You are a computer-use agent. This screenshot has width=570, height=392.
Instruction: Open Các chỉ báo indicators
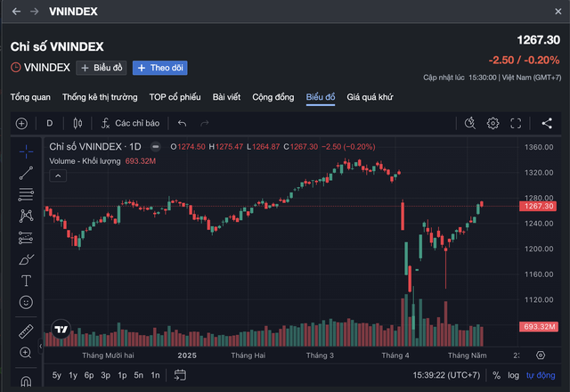pyautogui.click(x=130, y=123)
